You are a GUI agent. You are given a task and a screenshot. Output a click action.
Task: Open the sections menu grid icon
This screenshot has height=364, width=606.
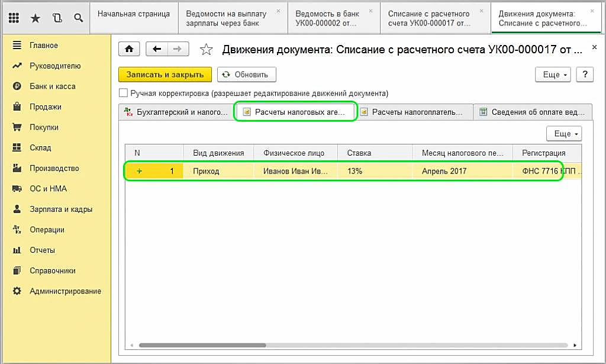14,18
